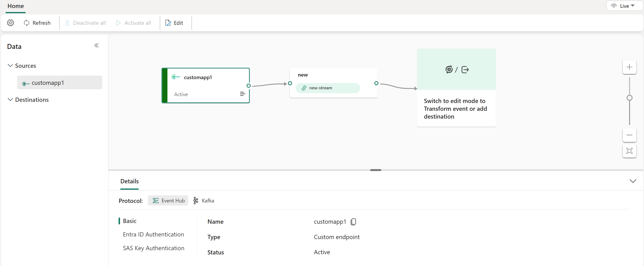Select the Kafka protocol tab

pyautogui.click(x=204, y=200)
